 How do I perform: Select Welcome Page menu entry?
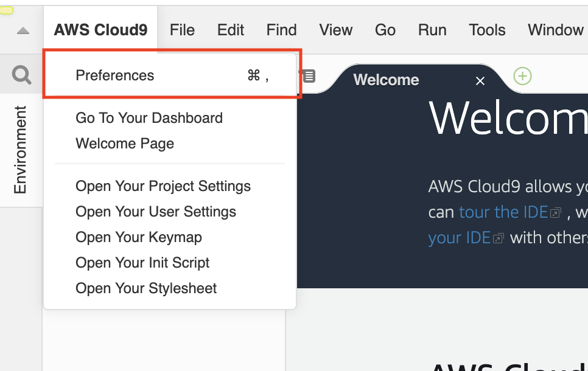(170, 144)
